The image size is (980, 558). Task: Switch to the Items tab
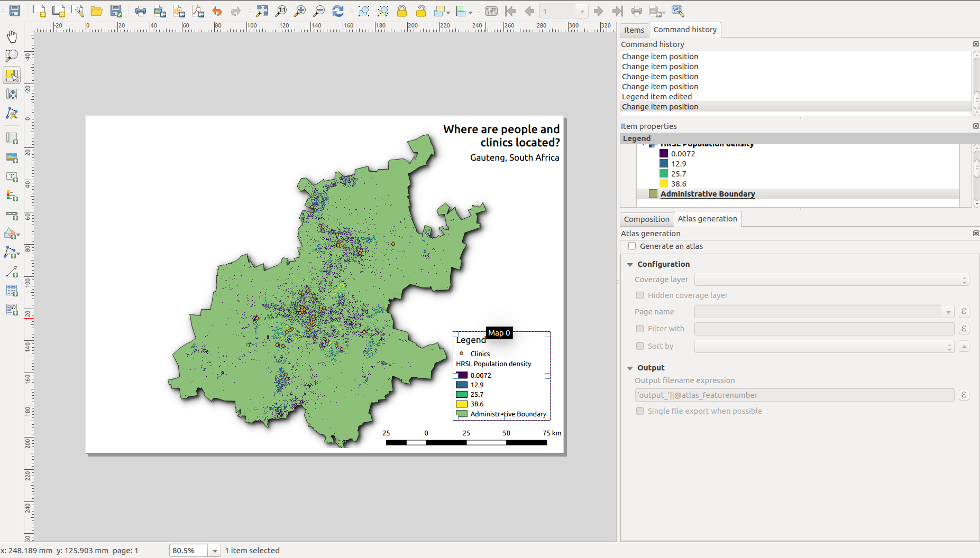(634, 30)
